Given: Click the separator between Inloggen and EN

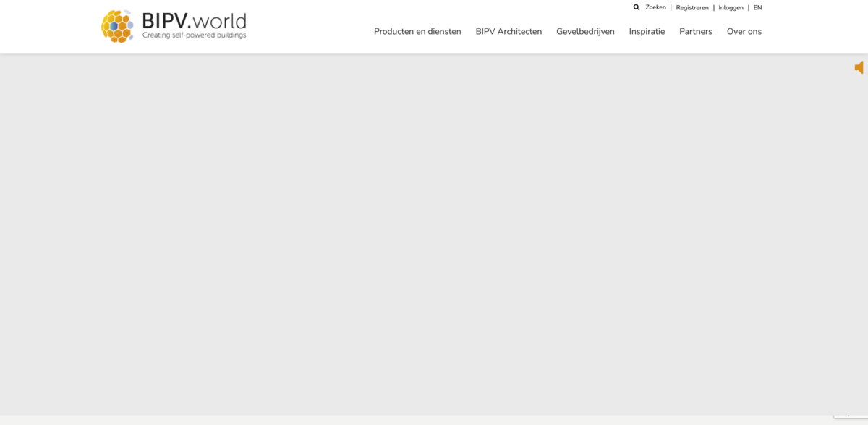Looking at the screenshot, I should coord(749,8).
